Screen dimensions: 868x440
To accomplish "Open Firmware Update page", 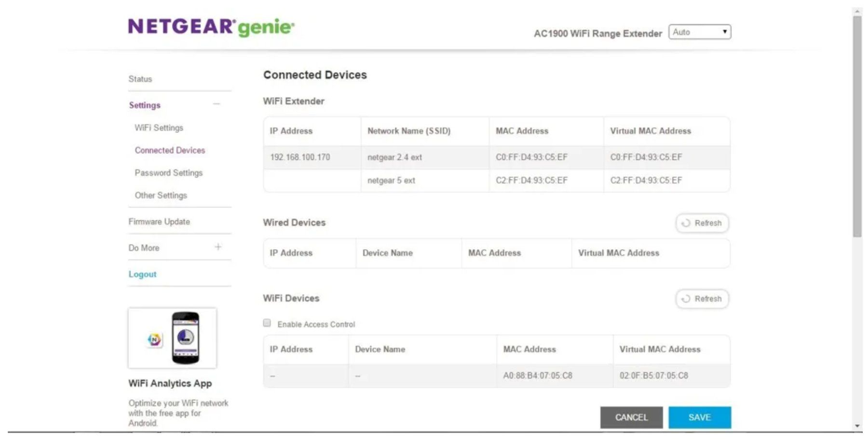I will coord(159,222).
